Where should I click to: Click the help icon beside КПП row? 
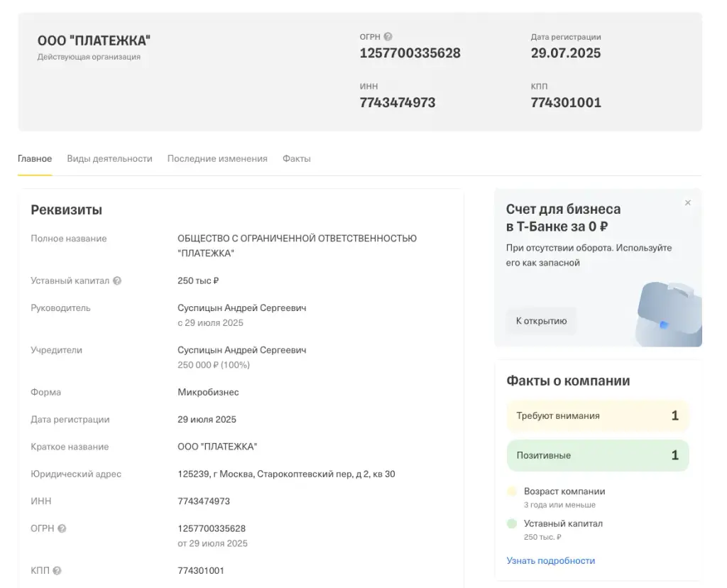click(x=57, y=570)
